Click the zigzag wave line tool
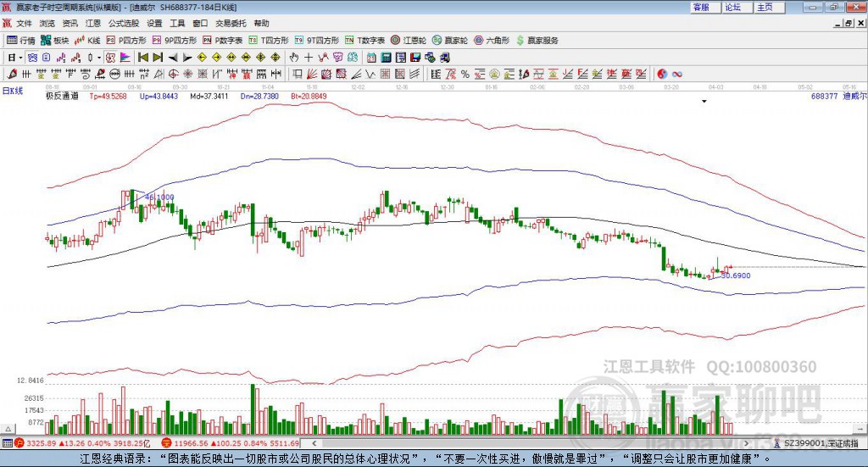Viewport: 868px width, 467px height. coord(370,74)
